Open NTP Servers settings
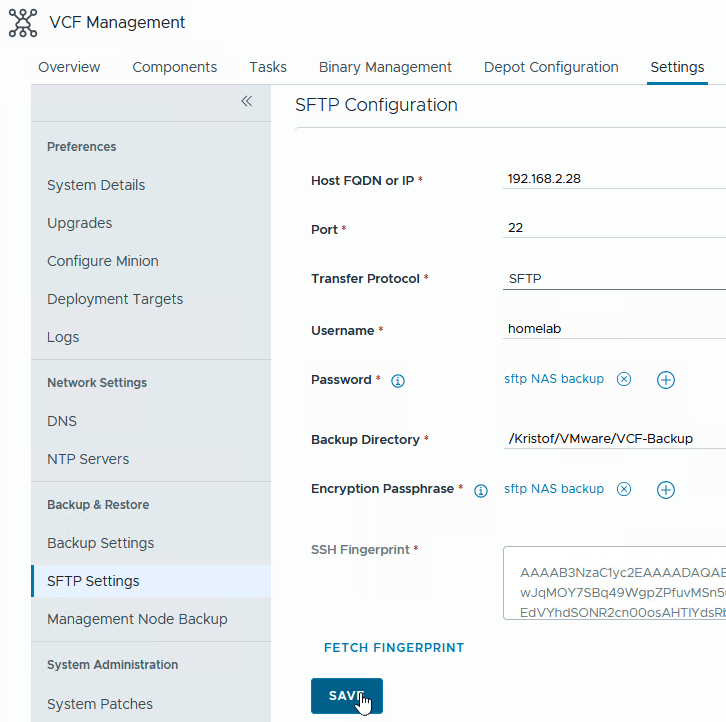 (x=88, y=459)
